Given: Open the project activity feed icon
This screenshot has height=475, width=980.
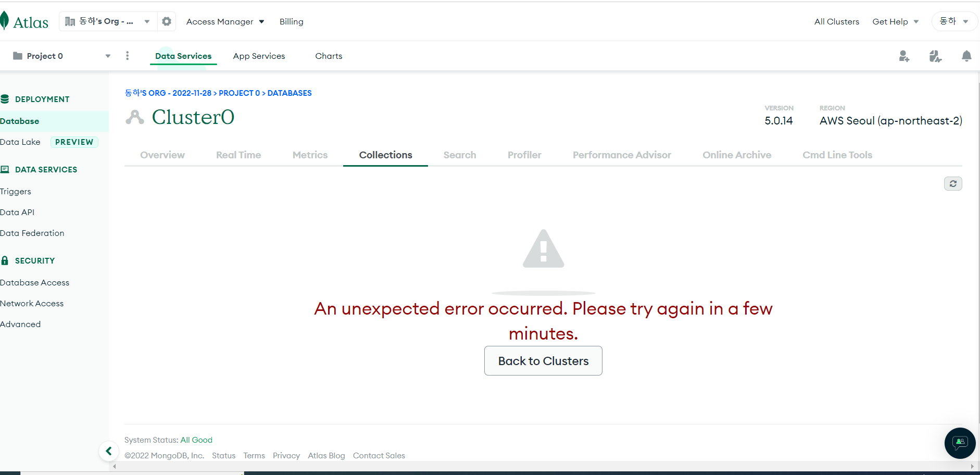Looking at the screenshot, I should pos(935,56).
